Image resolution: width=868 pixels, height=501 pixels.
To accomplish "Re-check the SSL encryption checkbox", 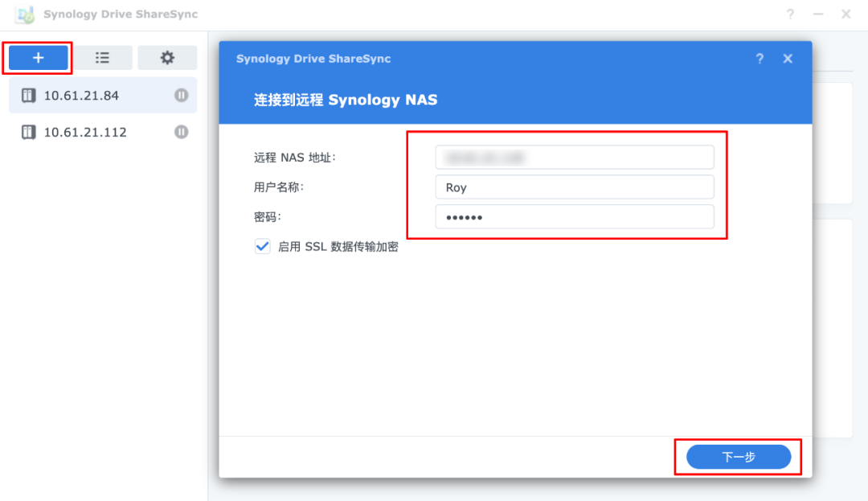I will (x=260, y=247).
